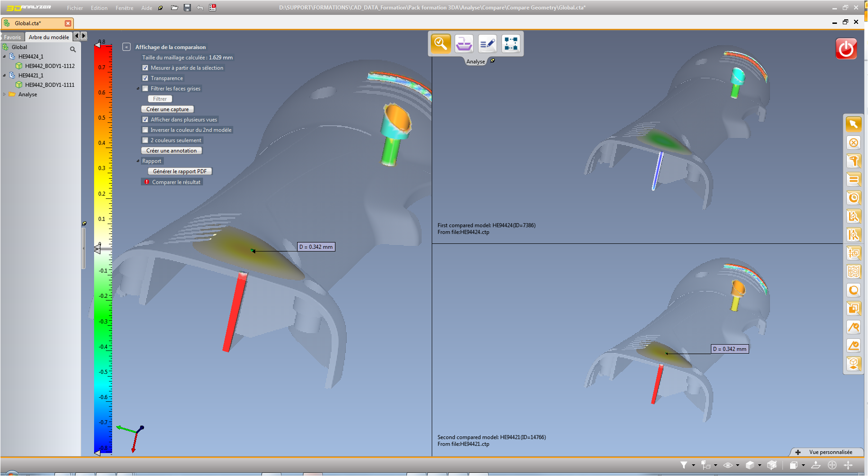This screenshot has height=476, width=868.
Task: Select the move/pan crosshair icon at bottom right
Action: (x=833, y=465)
